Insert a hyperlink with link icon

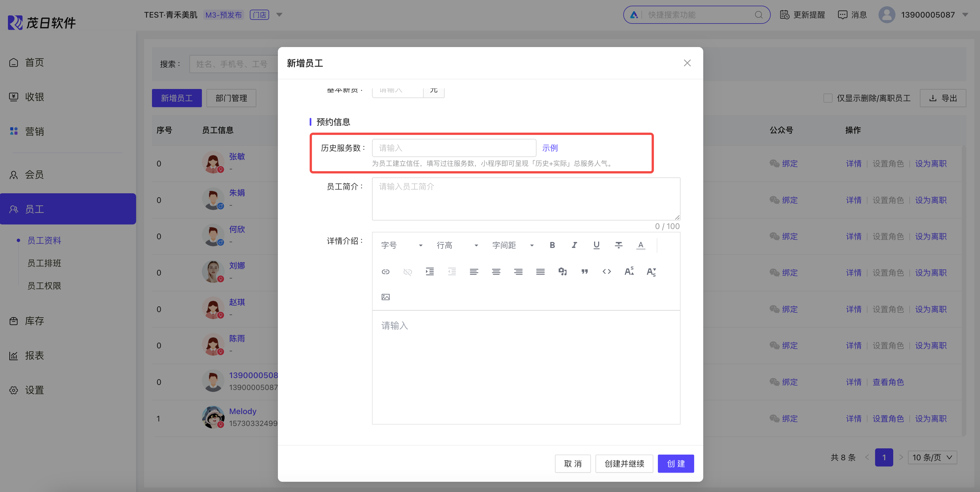click(x=385, y=272)
